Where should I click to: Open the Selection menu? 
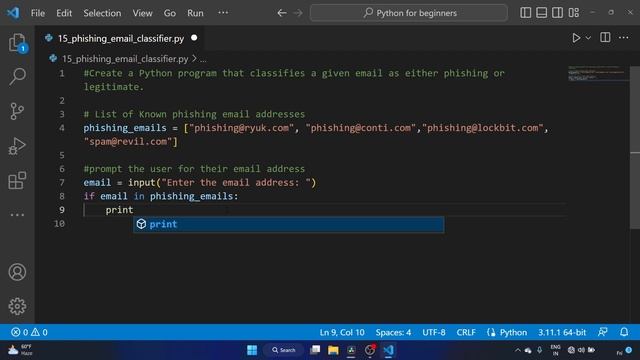102,13
